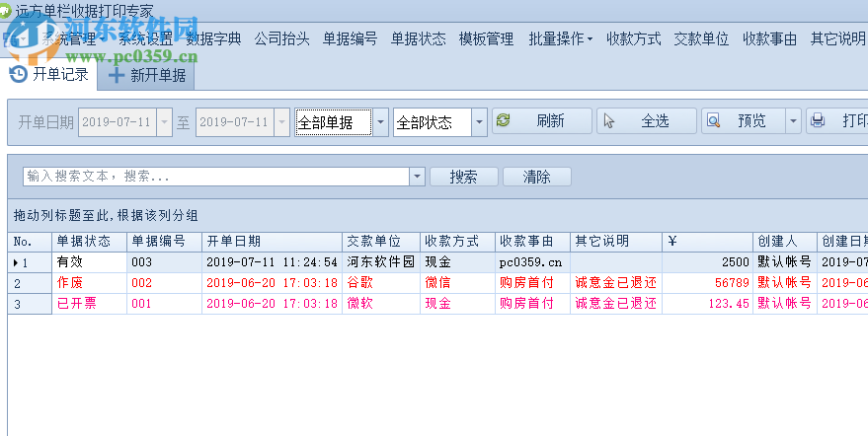This screenshot has width=868, height=436.
Task: Sort by the ¥ amount column header
Action: pyautogui.click(x=707, y=242)
